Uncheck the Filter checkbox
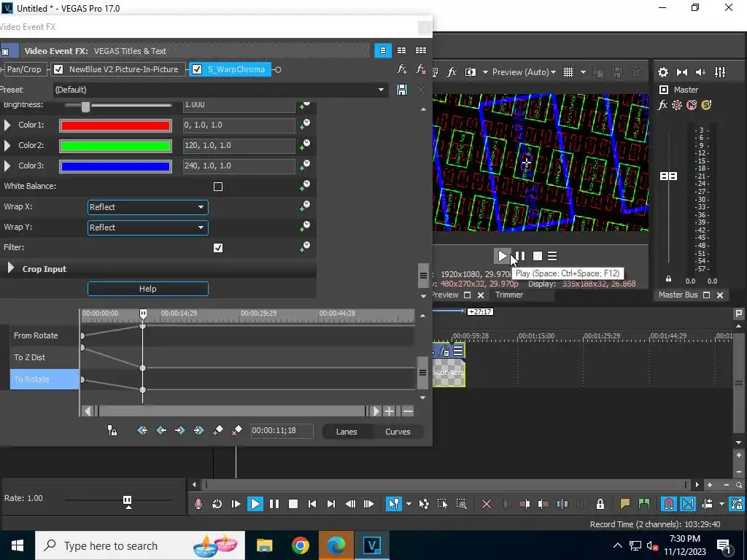Viewport: 747px width, 560px height. [x=218, y=248]
